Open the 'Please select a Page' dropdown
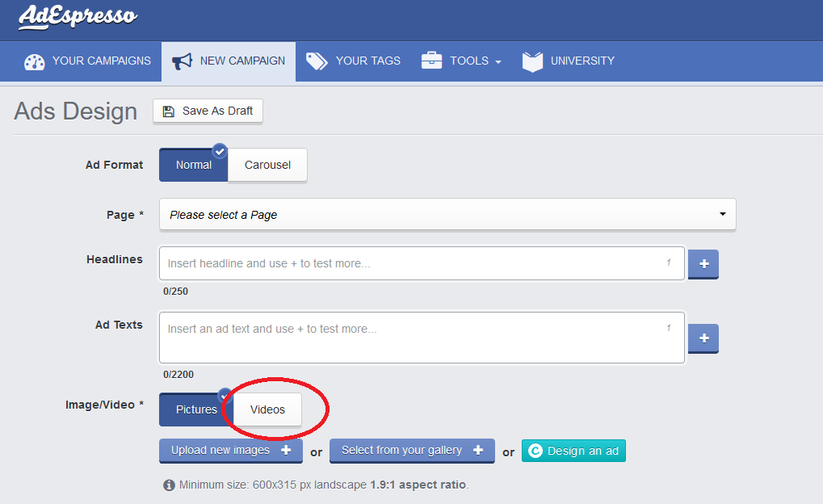The width and height of the screenshot is (823, 504). (447, 215)
